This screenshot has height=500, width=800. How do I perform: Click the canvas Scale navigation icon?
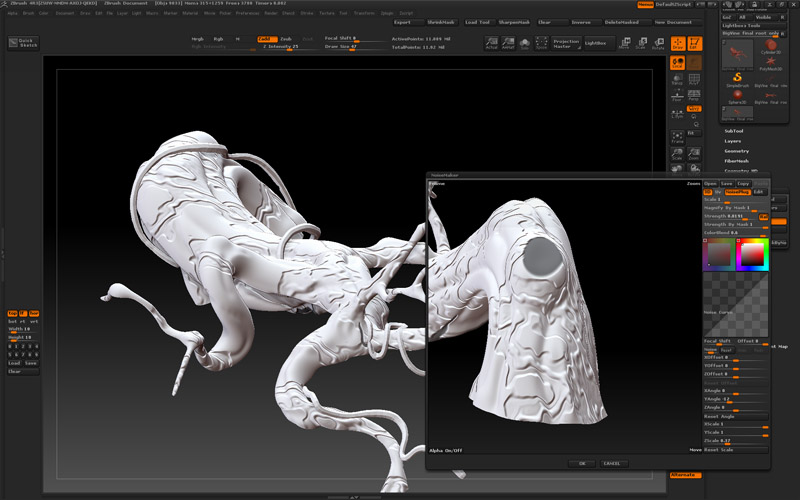677,154
